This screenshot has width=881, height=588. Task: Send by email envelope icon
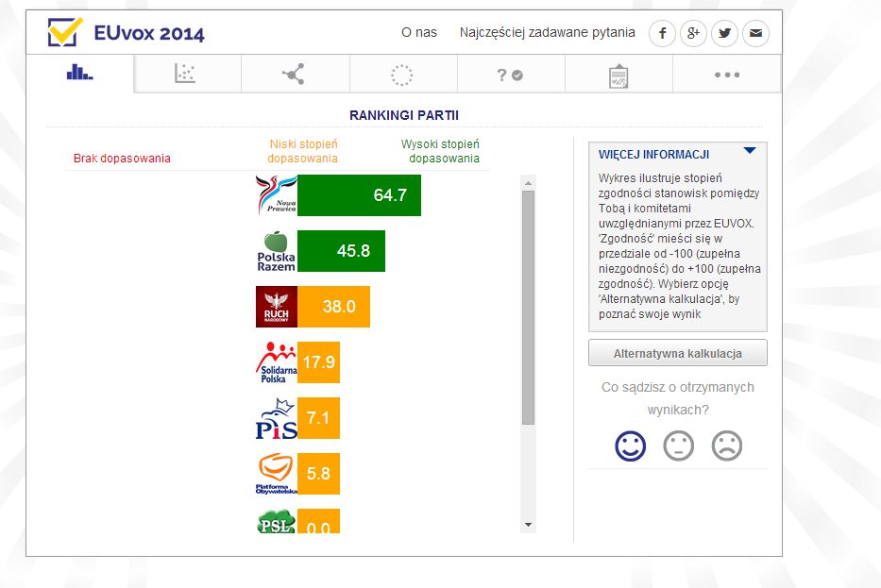(755, 33)
